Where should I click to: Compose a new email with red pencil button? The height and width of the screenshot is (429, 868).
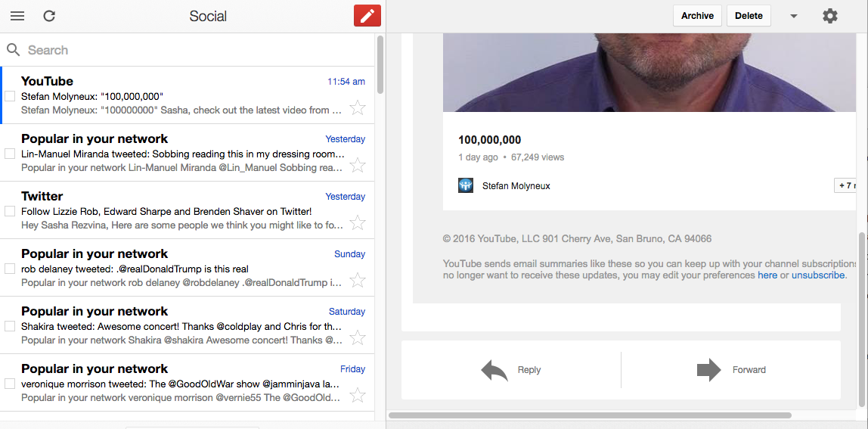pos(367,16)
